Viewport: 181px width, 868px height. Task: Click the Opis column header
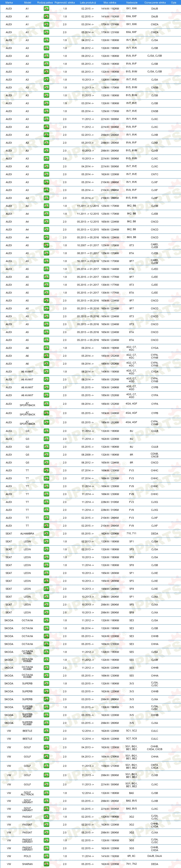pyautogui.click(x=174, y=2)
